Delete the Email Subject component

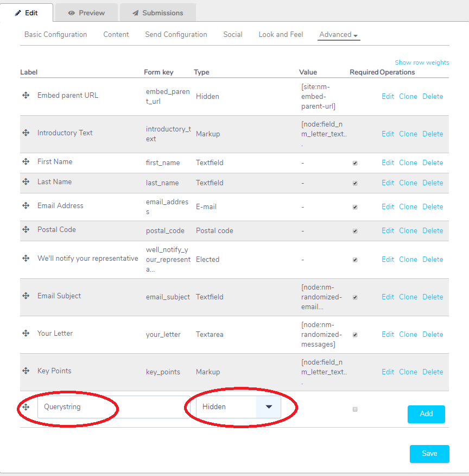(433, 297)
